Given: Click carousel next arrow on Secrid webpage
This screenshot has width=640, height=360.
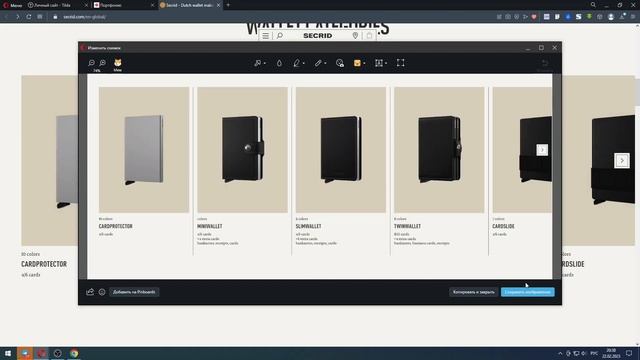Looking at the screenshot, I should click(x=622, y=160).
